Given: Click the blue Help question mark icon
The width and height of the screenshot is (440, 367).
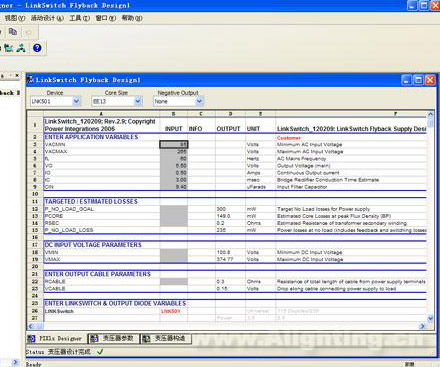Looking at the screenshot, I should (37, 48).
